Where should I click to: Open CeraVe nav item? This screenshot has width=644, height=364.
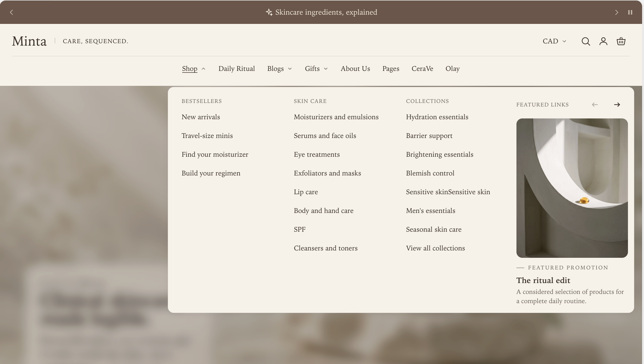(x=422, y=69)
